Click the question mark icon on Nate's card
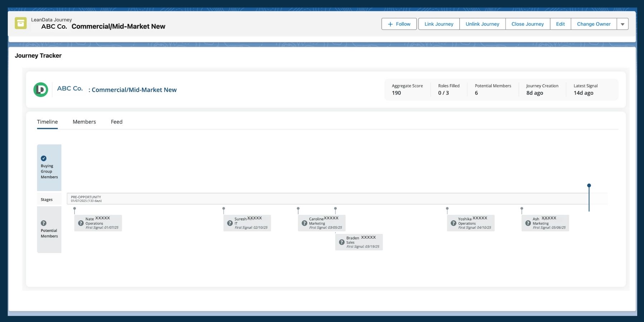 pyautogui.click(x=81, y=223)
